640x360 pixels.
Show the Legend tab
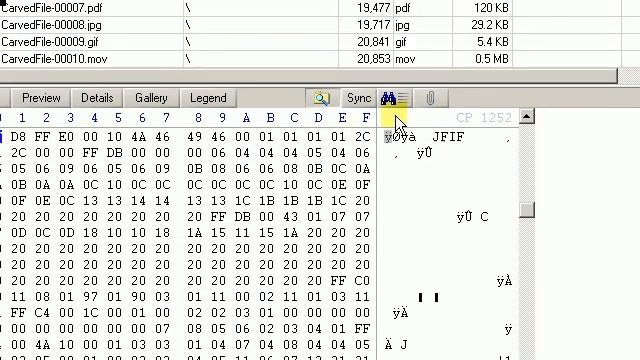coord(208,98)
